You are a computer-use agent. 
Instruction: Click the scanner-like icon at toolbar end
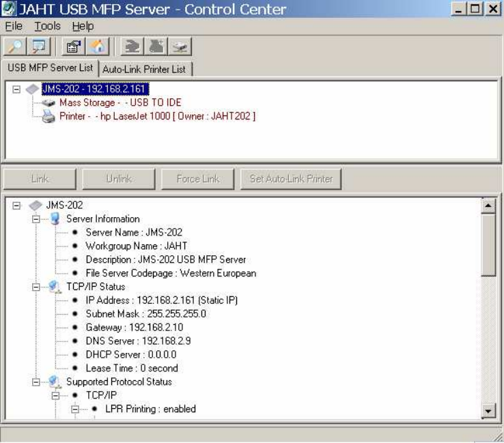point(180,46)
